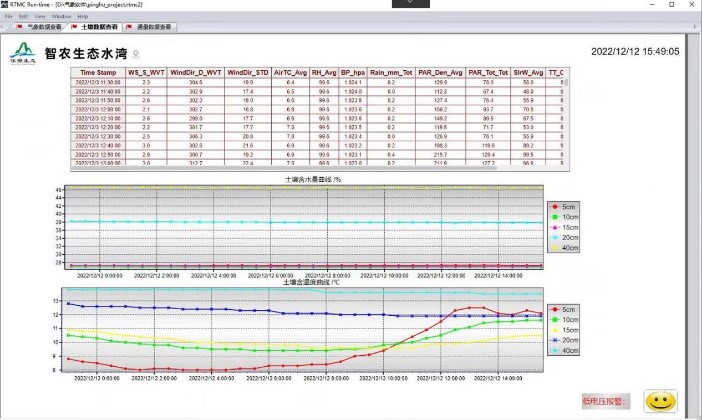The image size is (702, 420).
Task: Open the Help menu
Action: tap(83, 17)
